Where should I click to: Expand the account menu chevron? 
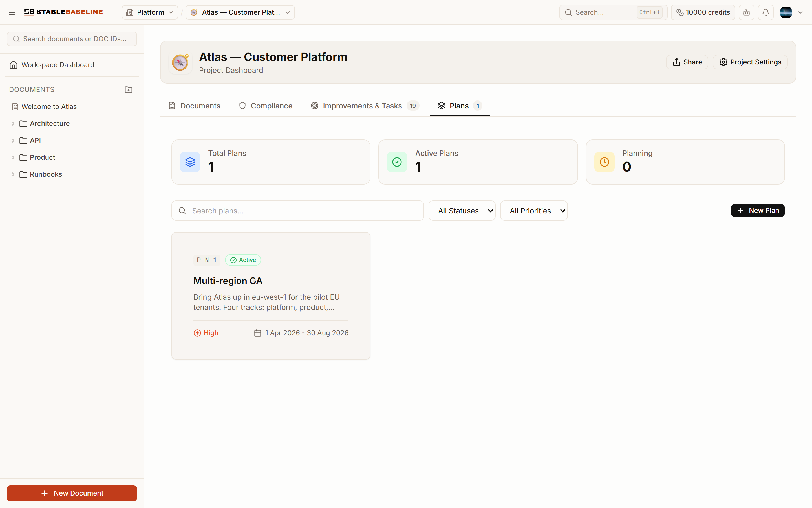coord(800,12)
